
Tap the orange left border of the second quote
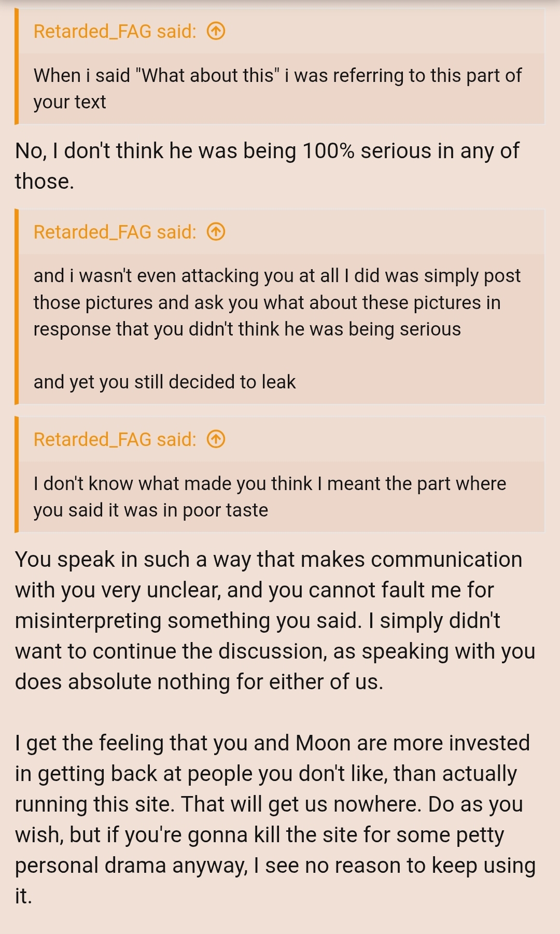point(17,306)
